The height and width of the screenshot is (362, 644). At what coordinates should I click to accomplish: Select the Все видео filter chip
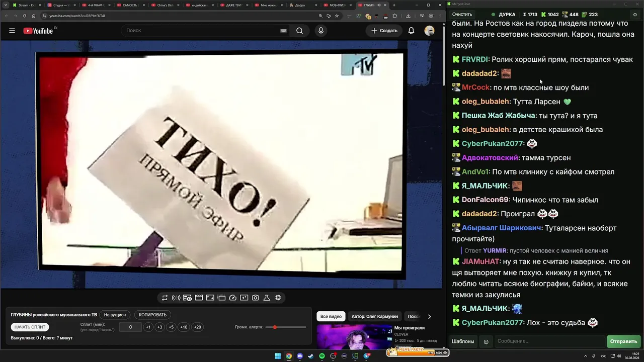pos(331,317)
